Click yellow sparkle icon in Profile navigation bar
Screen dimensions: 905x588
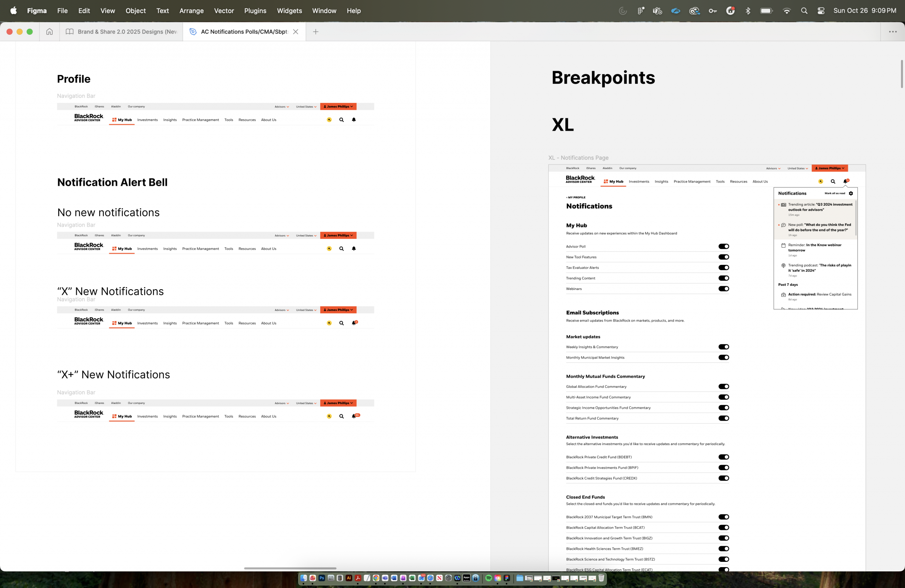329,120
